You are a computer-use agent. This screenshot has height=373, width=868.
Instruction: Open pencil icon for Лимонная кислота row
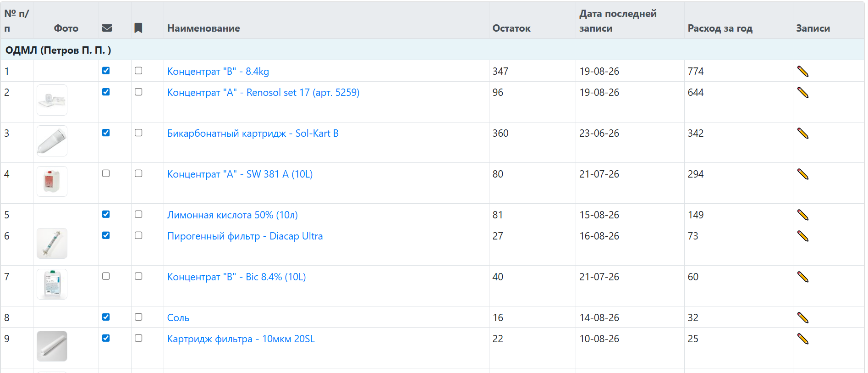click(802, 215)
